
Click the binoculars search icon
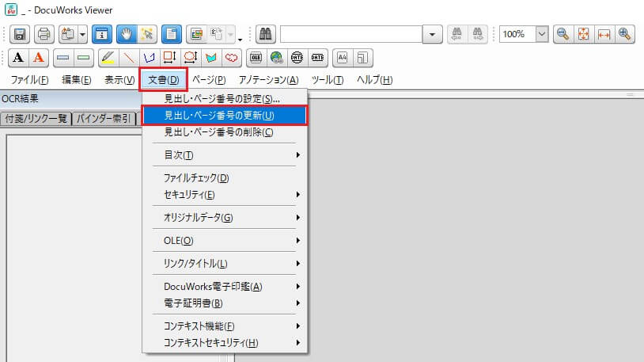click(265, 34)
